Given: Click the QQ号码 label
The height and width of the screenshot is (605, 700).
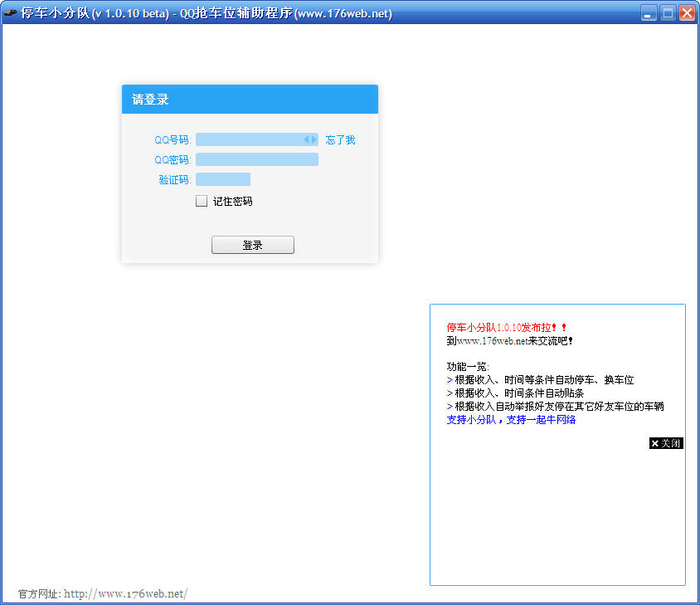Looking at the screenshot, I should click(173, 140).
